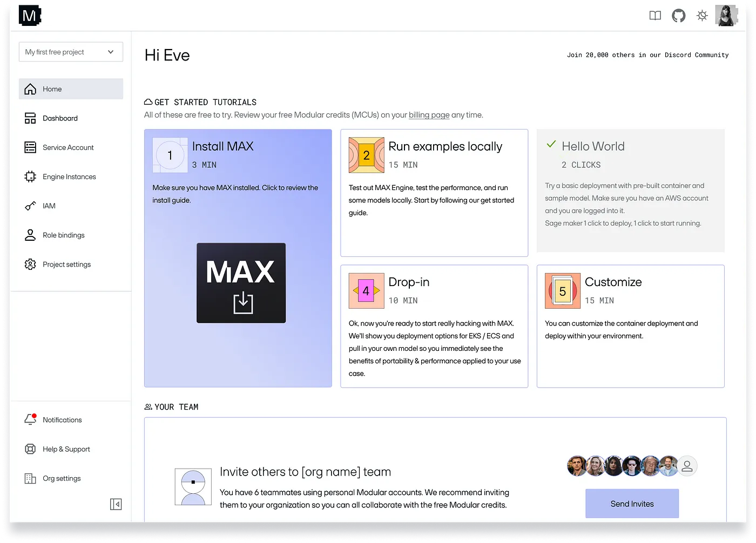Image resolution: width=756 pixels, height=543 pixels.
Task: Open Org settings label
Action: click(62, 478)
